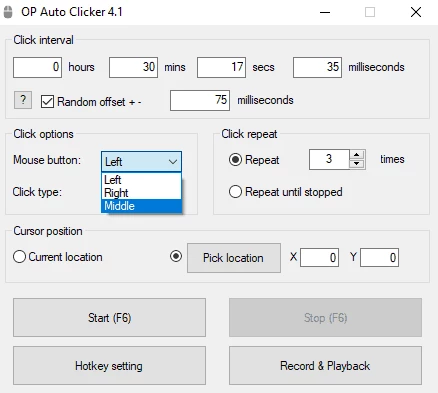Image resolution: width=438 pixels, height=393 pixels.
Task: Click the Pick location button
Action: coord(234,258)
